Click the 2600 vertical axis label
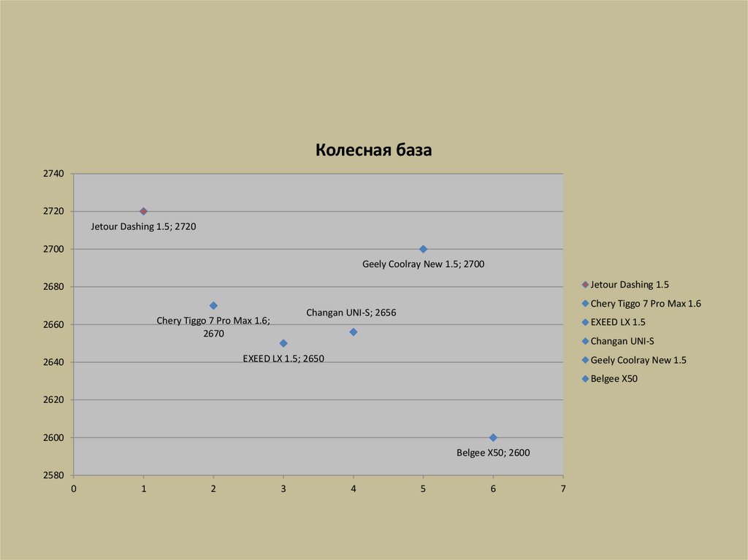This screenshot has height=560, width=748. click(53, 437)
